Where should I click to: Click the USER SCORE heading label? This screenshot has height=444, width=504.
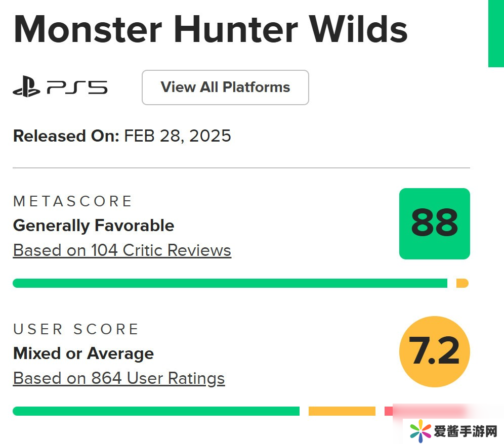coord(76,329)
